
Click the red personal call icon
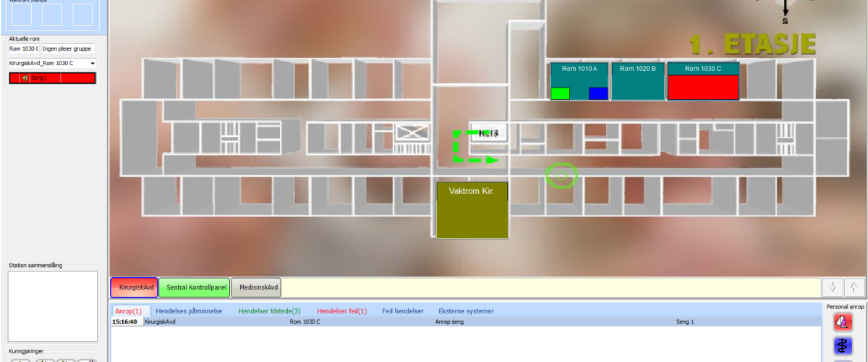(x=843, y=321)
